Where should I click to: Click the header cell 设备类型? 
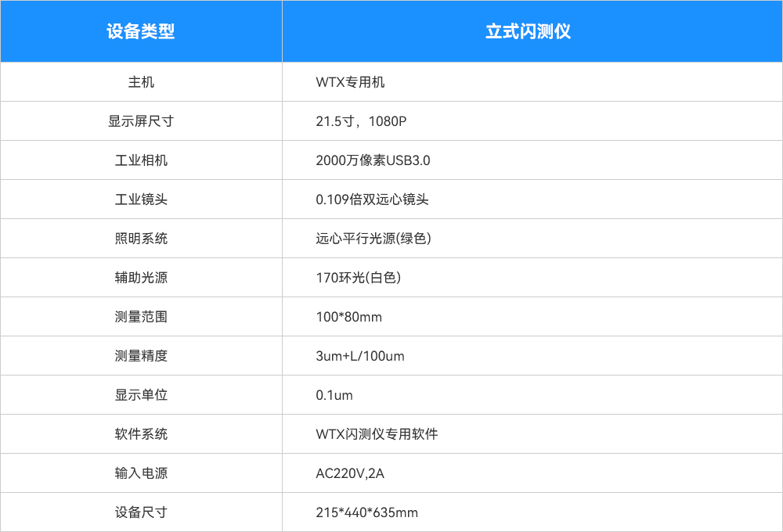[141, 31]
